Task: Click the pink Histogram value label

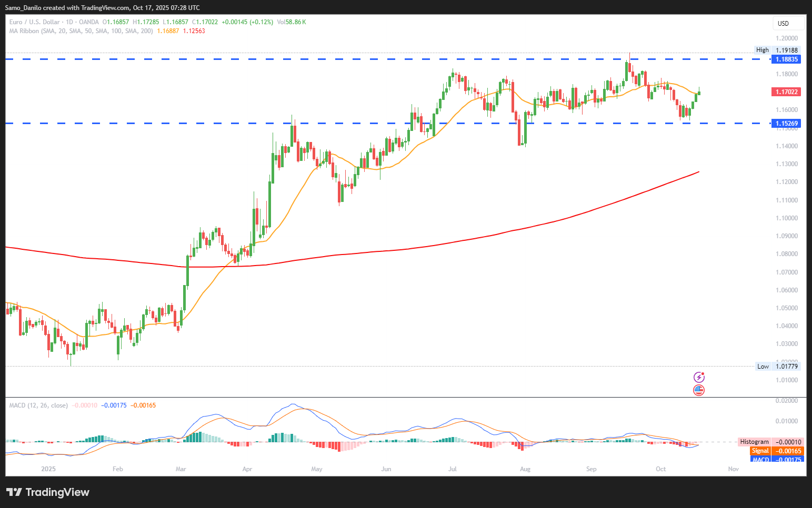Action: 771,442
